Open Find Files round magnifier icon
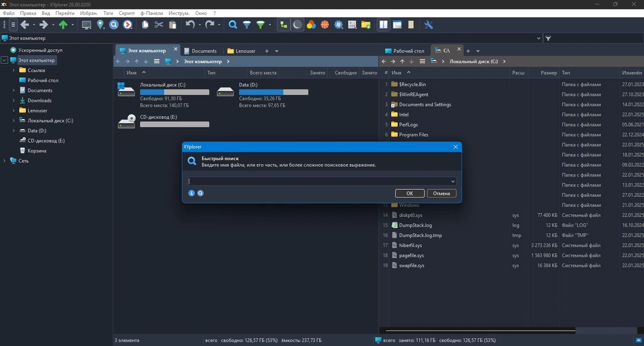This screenshot has height=346, width=644. 114,25
